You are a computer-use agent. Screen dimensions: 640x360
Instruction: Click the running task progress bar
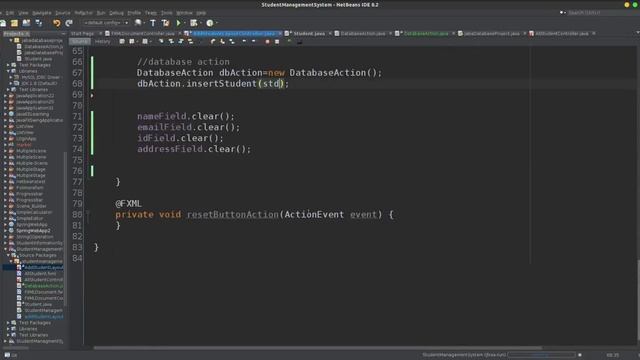[541, 355]
